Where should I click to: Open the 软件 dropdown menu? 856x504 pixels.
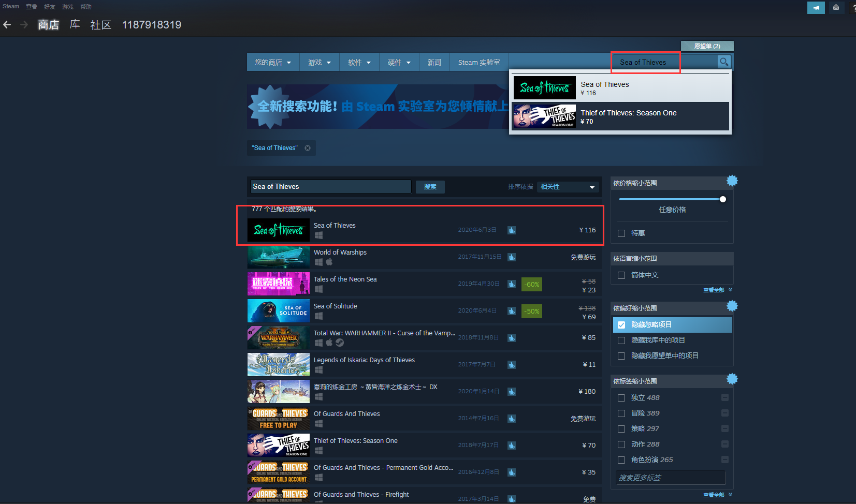pos(359,62)
